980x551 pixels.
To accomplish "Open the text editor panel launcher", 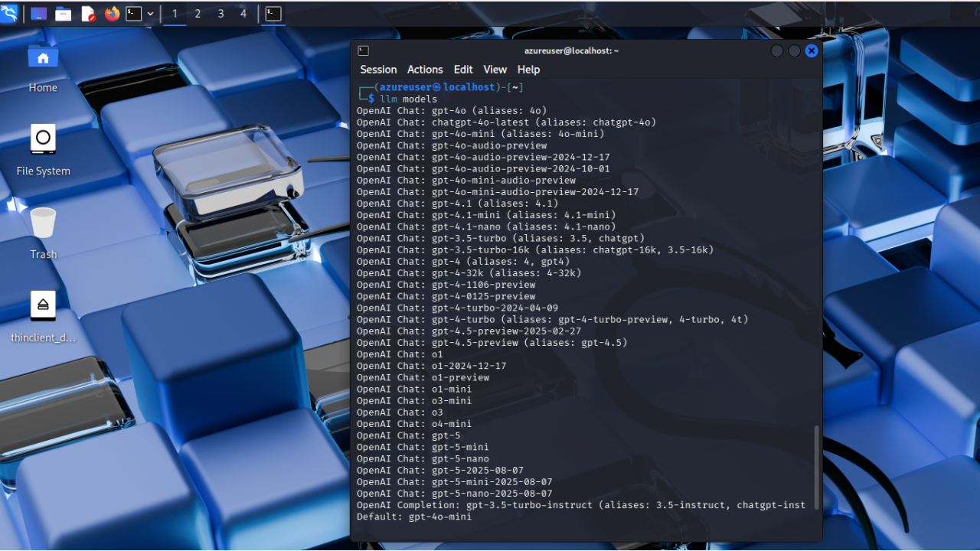I will point(88,14).
